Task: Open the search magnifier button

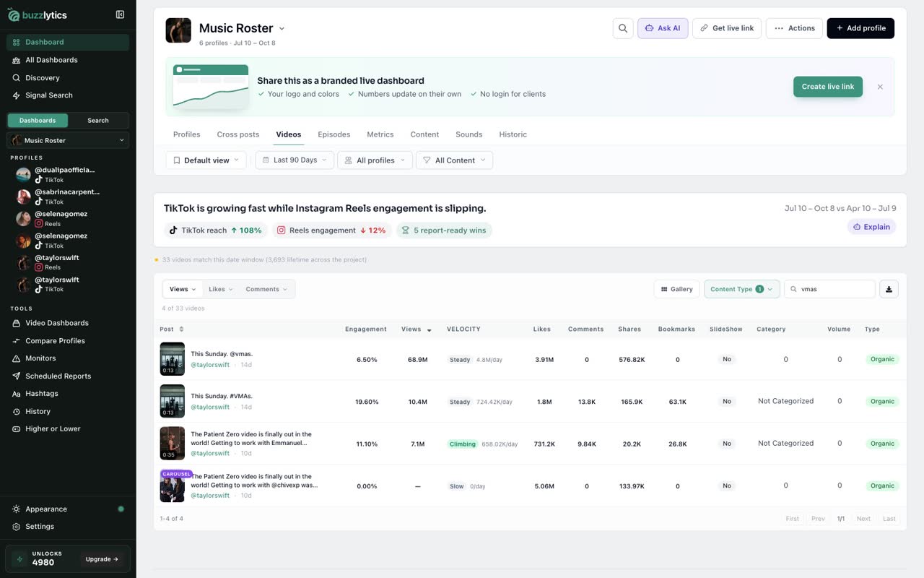Action: pyautogui.click(x=623, y=28)
